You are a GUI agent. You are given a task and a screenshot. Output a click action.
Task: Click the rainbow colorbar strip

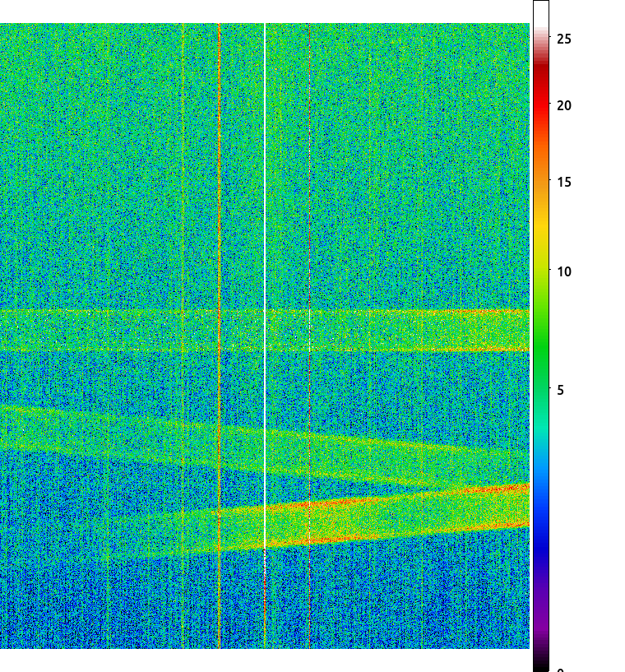pyautogui.click(x=541, y=336)
